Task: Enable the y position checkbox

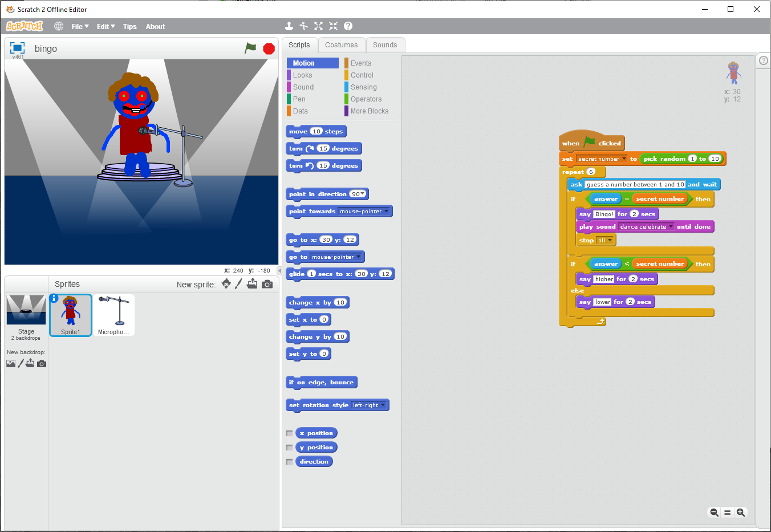Action: pos(290,448)
